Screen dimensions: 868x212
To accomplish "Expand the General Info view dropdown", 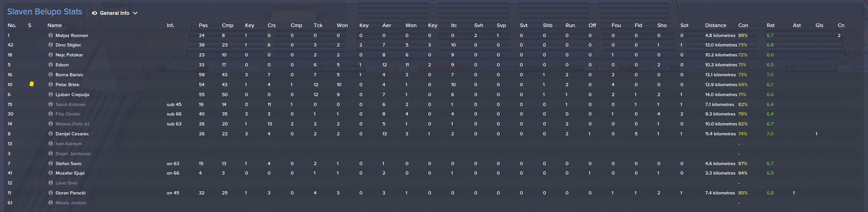I will tap(135, 13).
